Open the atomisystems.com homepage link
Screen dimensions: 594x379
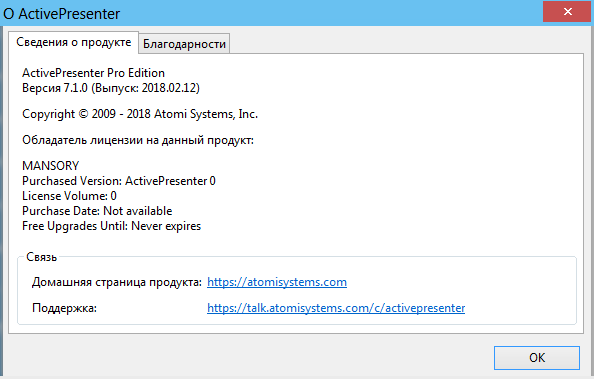click(x=277, y=282)
